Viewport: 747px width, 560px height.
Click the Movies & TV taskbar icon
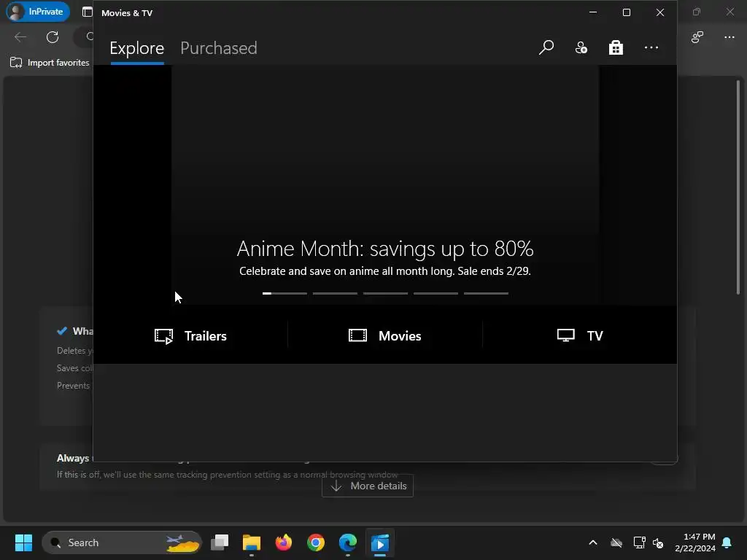coord(380,542)
